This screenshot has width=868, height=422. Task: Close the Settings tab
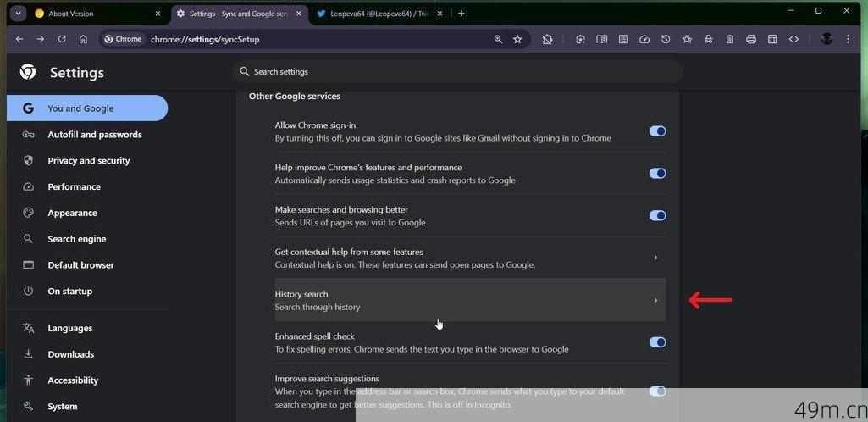(298, 14)
